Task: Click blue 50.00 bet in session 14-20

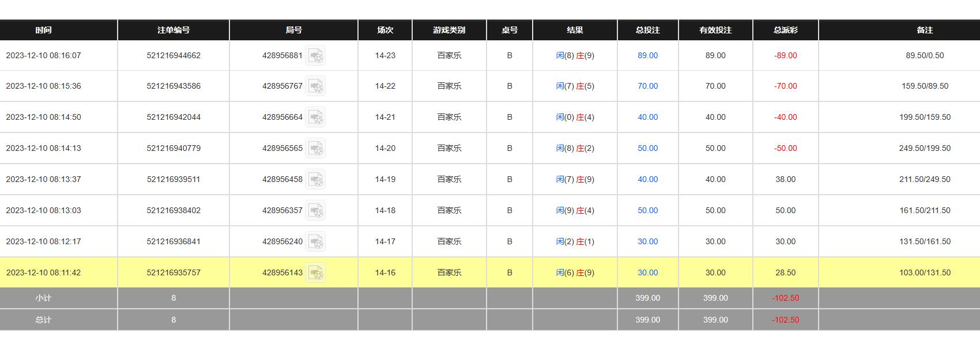Action: pyautogui.click(x=647, y=149)
